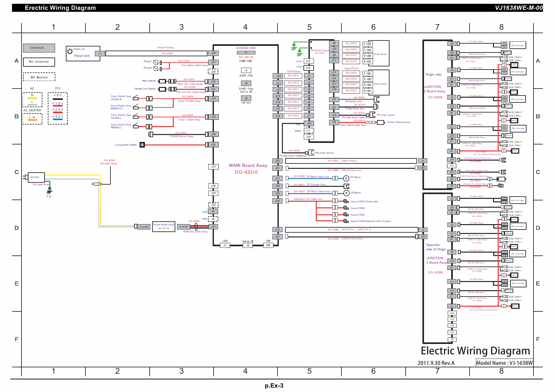Click the orange AC_HEATER L, N sample
Viewport: 555px width, 392px height.
tap(32, 120)
